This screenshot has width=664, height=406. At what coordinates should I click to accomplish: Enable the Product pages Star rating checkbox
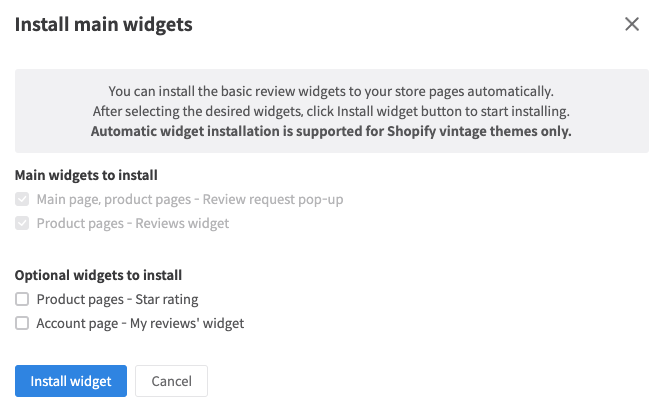coord(22,299)
